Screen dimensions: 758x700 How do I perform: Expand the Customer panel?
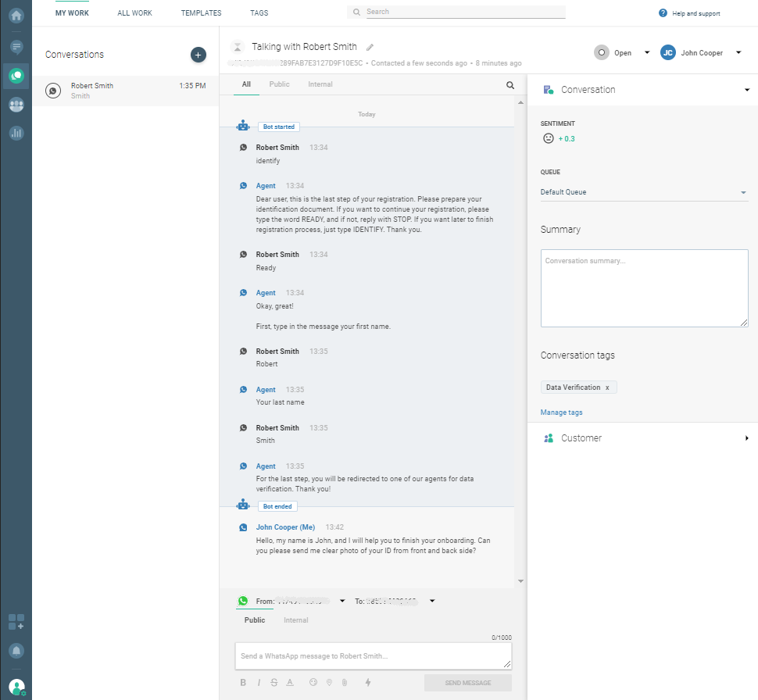(746, 438)
